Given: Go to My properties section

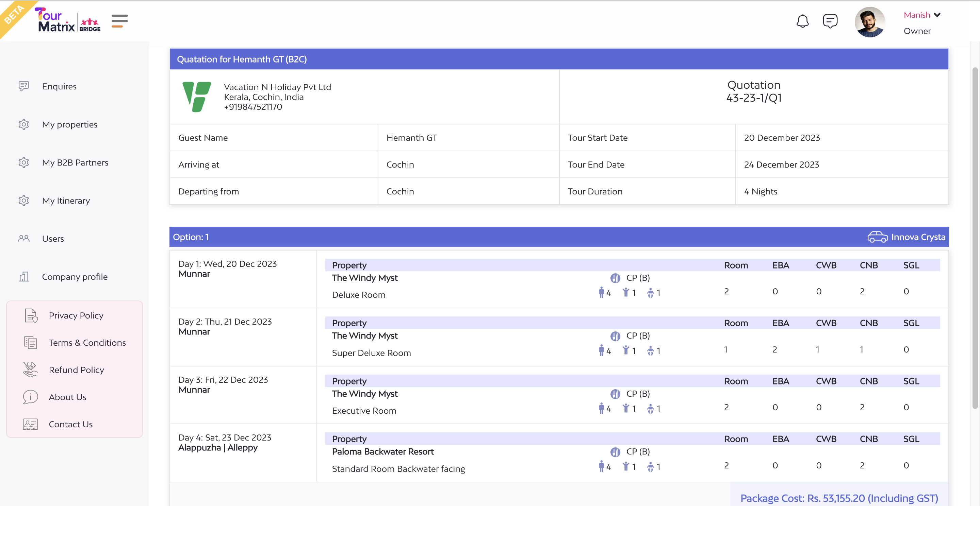Looking at the screenshot, I should (x=70, y=124).
